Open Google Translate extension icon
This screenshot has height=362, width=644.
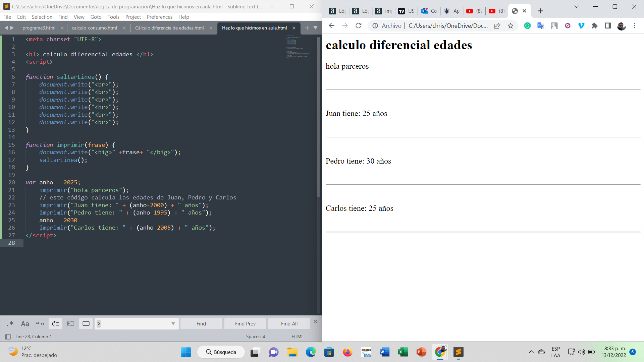[540, 25]
